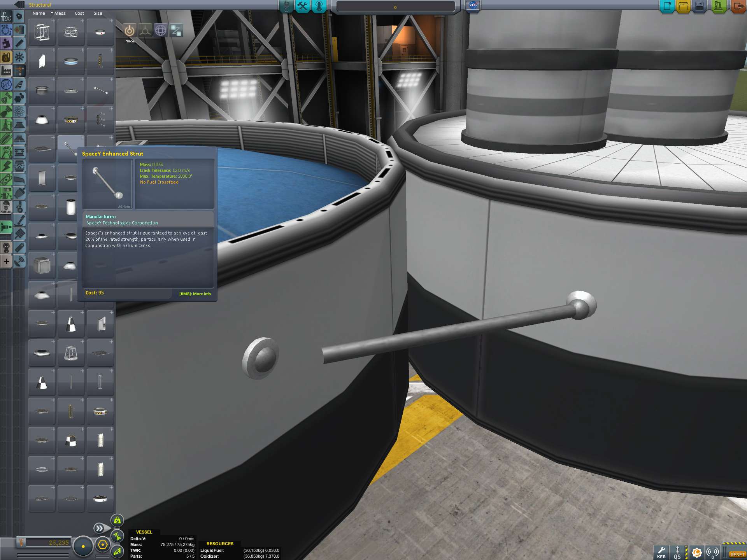Create a new craft file
Viewport: 747px width, 560px height.
point(667,6)
